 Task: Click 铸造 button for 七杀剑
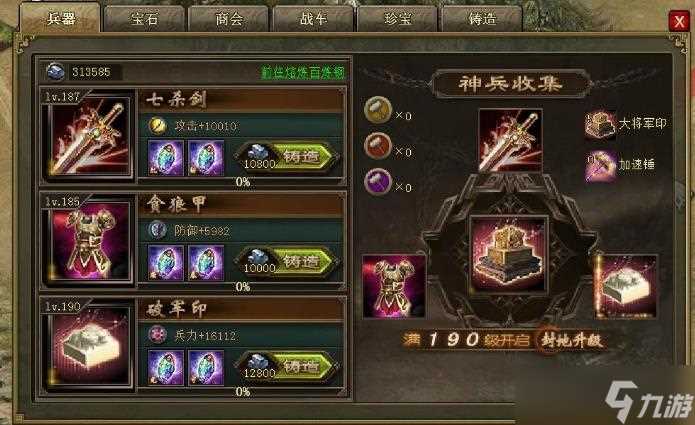tap(287, 156)
